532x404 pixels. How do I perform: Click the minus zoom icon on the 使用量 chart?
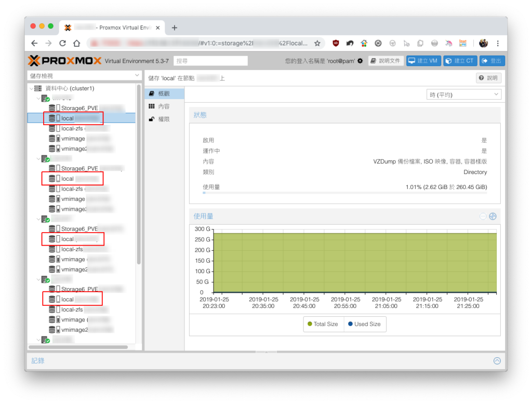pyautogui.click(x=483, y=217)
